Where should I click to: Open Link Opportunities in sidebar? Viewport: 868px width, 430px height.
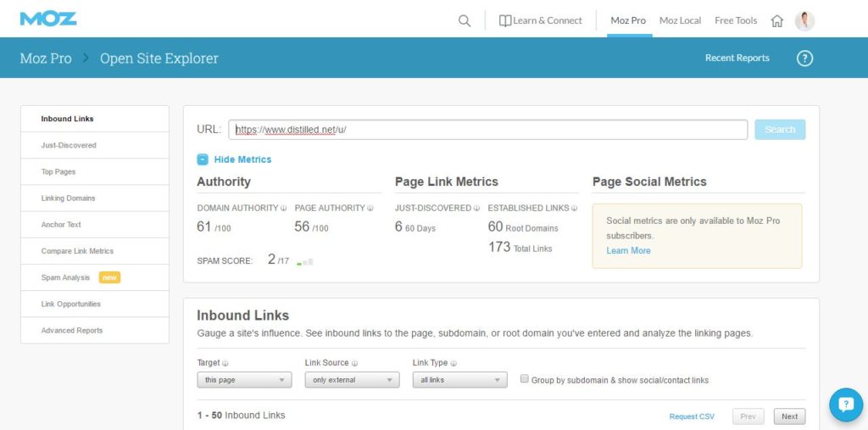click(95, 304)
